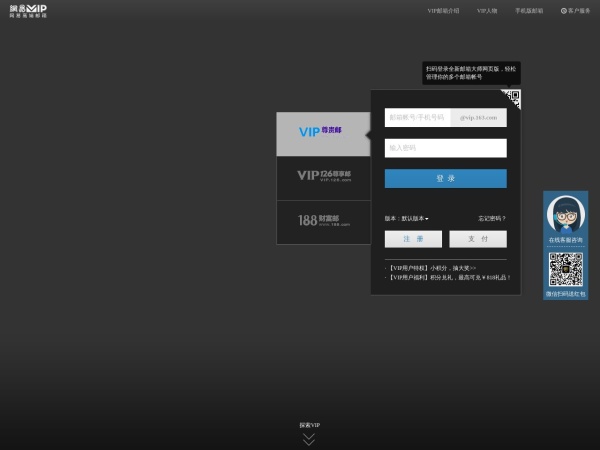Image resolution: width=600 pixels, height=450 pixels.
Task: Click the WeChat red packet QR code
Action: pyautogui.click(x=566, y=270)
